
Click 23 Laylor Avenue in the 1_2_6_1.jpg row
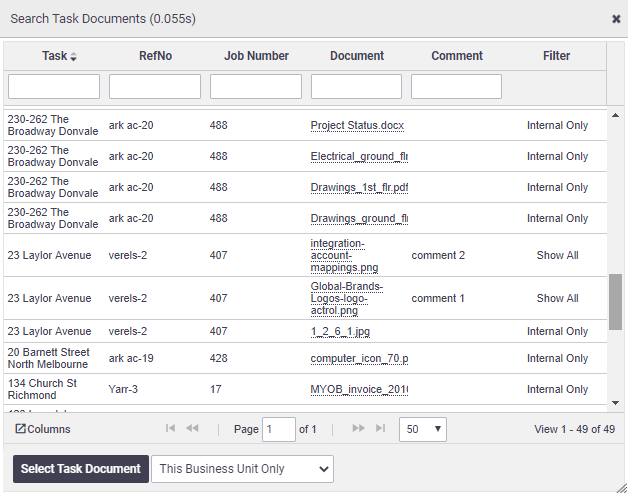pyautogui.click(x=49, y=331)
